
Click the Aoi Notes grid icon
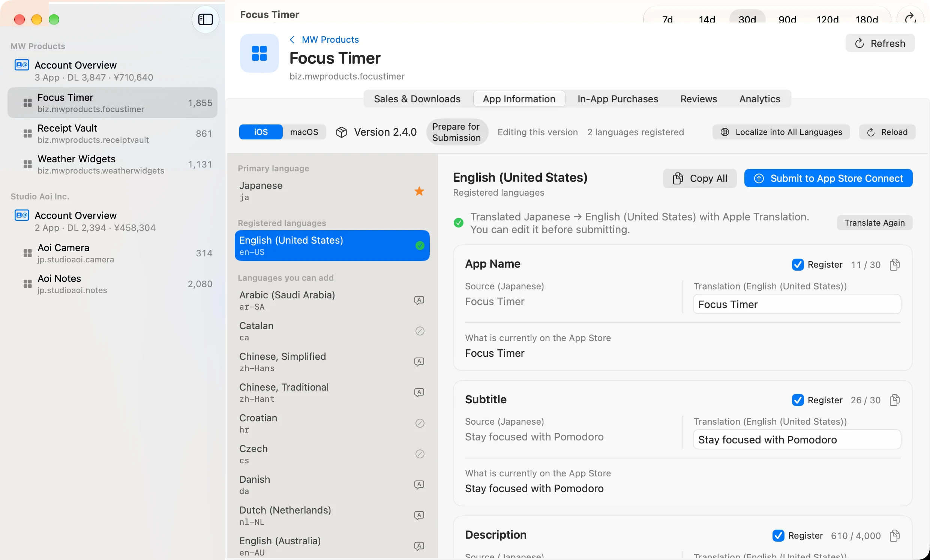click(x=27, y=284)
